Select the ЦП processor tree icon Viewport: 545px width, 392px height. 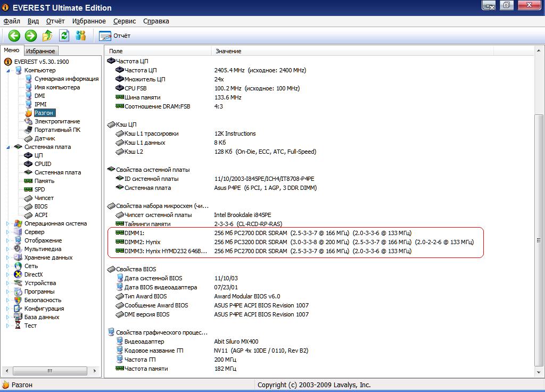pyautogui.click(x=28, y=155)
